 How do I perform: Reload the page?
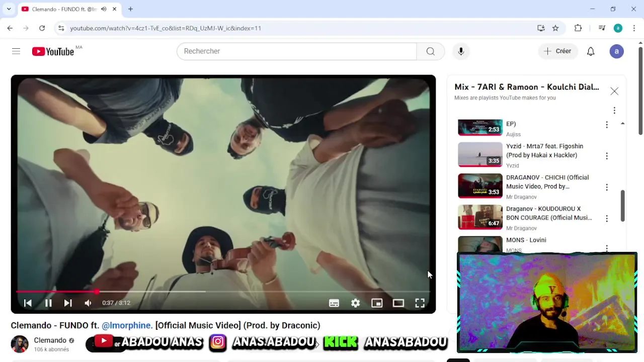click(x=42, y=28)
